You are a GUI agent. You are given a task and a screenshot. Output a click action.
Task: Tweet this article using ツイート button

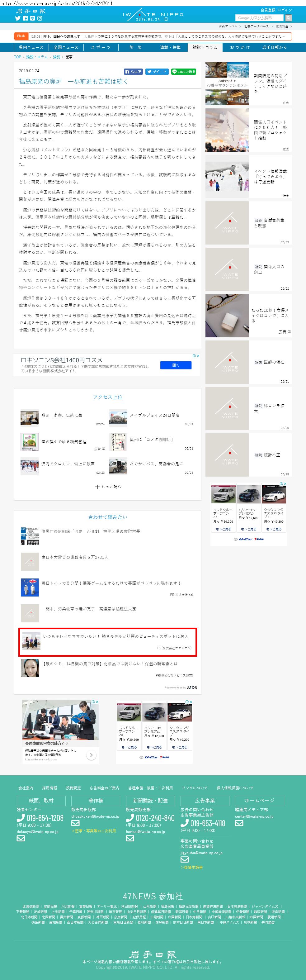(x=157, y=72)
